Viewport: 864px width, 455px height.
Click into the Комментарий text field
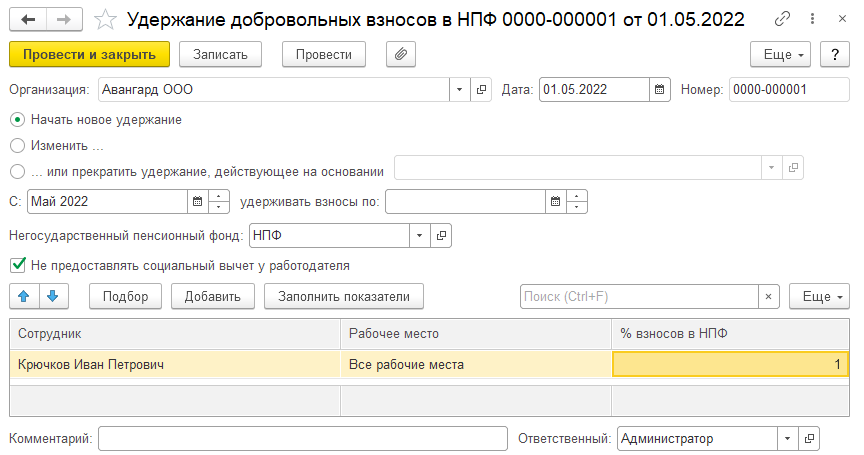(302, 438)
